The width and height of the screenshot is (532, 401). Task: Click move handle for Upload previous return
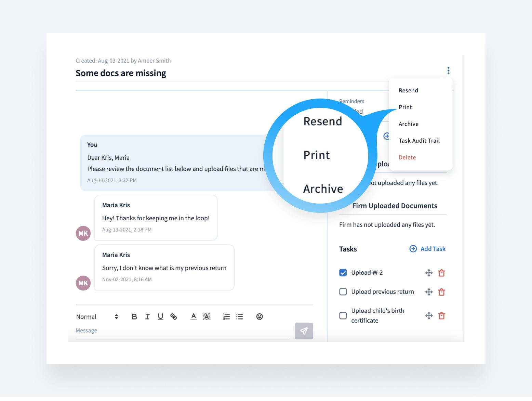(x=429, y=292)
